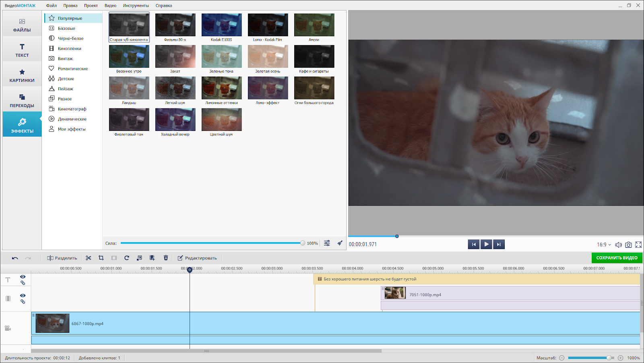Apply the Закат effect thumbnail
Image resolution: width=644 pixels, height=363 pixels.
click(x=175, y=56)
